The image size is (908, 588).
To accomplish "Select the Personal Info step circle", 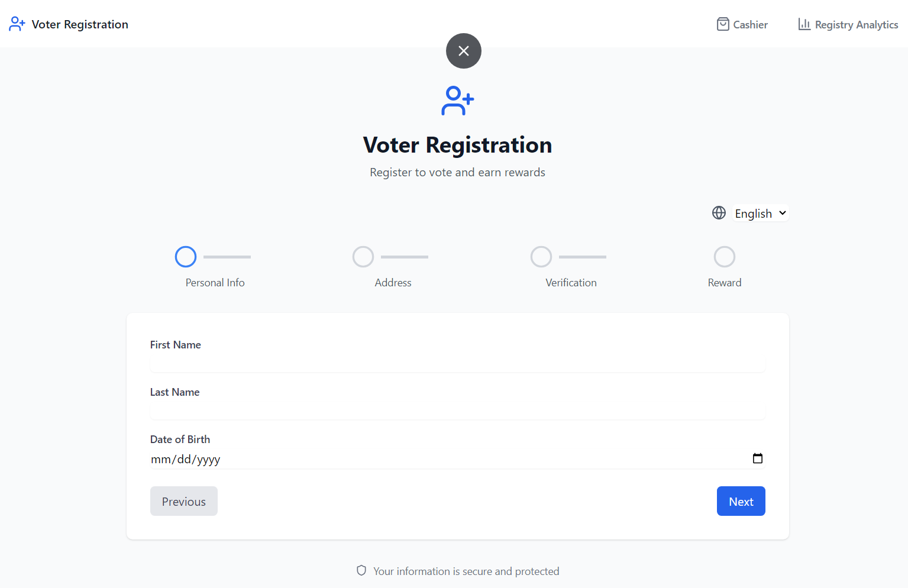I will [185, 256].
